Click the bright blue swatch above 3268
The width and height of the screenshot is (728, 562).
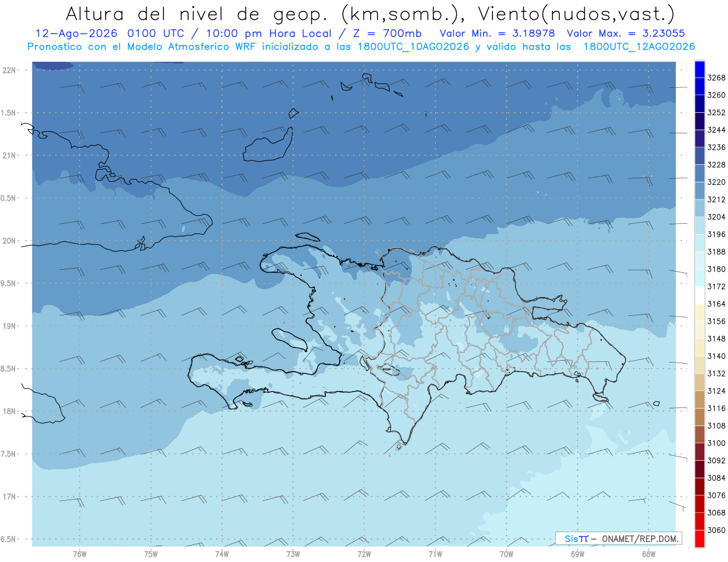(699, 69)
